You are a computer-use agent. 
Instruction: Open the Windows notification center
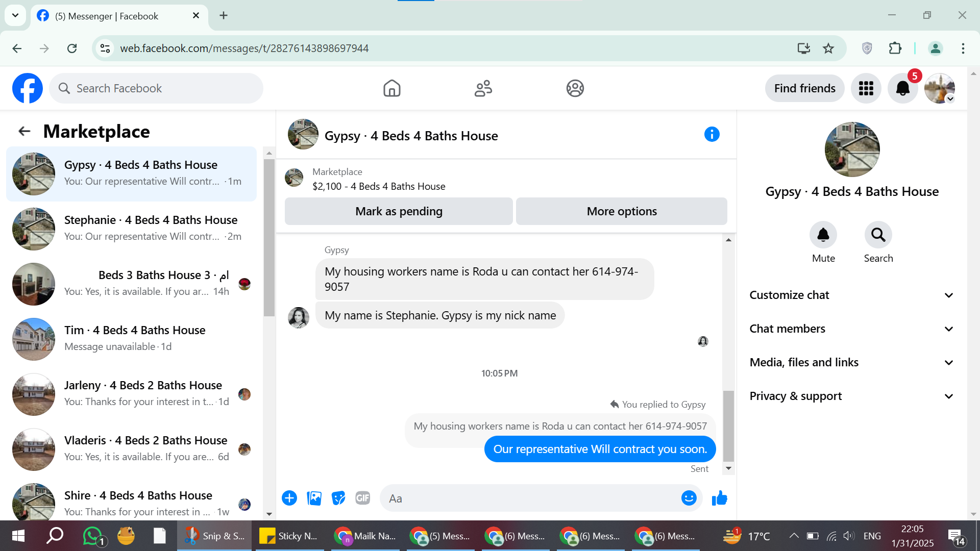pos(957,536)
